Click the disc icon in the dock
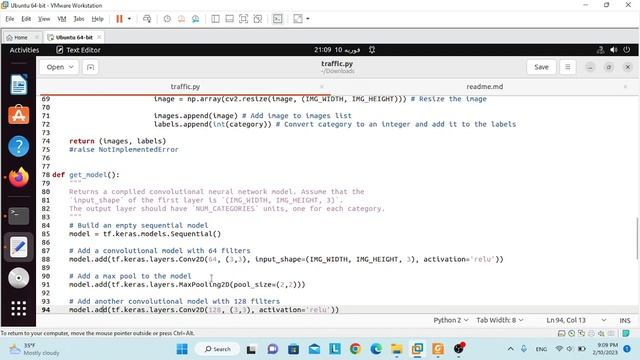 coord(18,278)
